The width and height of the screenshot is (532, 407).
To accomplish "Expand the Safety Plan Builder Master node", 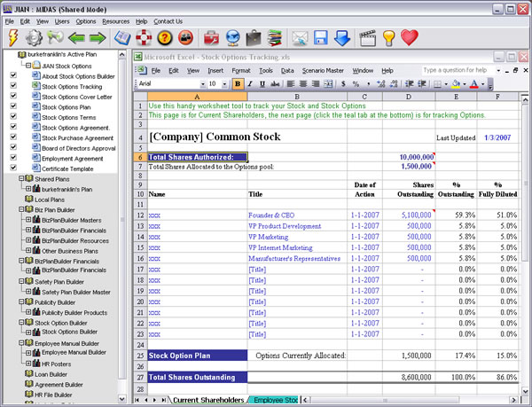I will [x=28, y=292].
